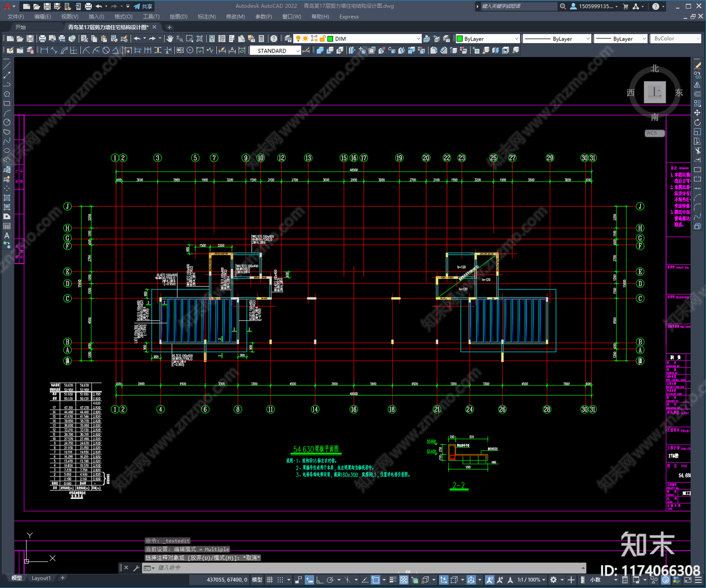706x588 pixels.
Task: Open the STANDARD dimension style dropdown
Action: pyautogui.click(x=298, y=51)
